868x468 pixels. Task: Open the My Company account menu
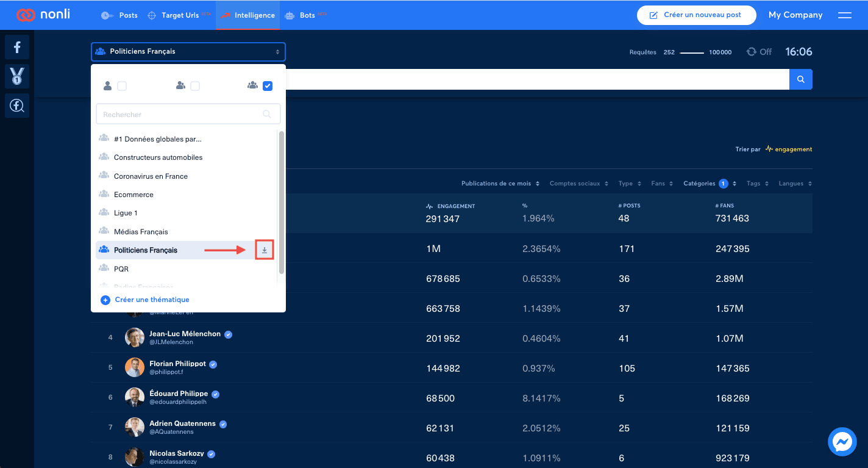click(795, 15)
